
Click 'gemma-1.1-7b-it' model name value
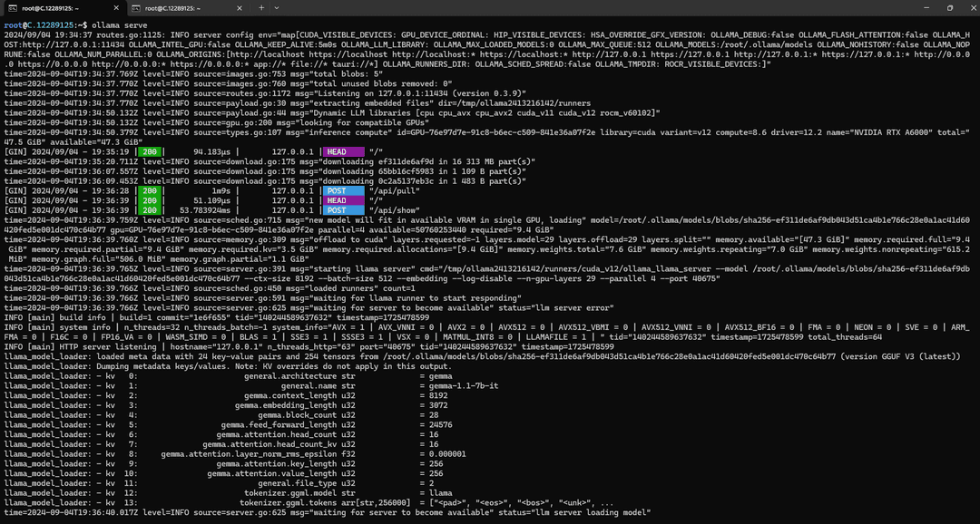(464, 386)
